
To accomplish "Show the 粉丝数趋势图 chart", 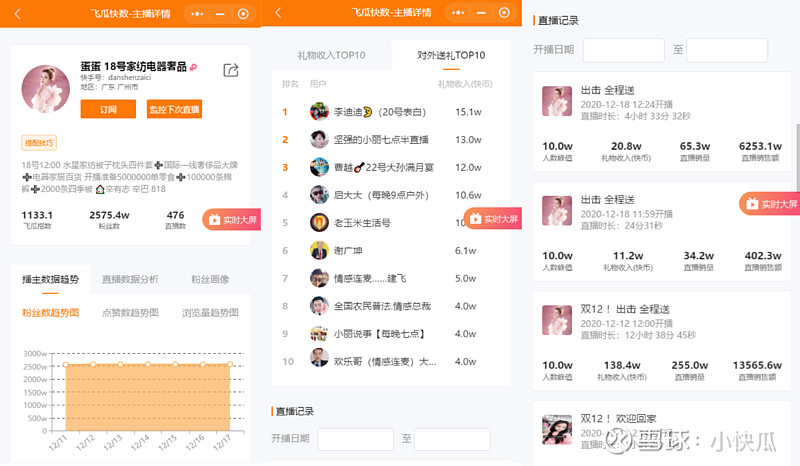I will 51,312.
